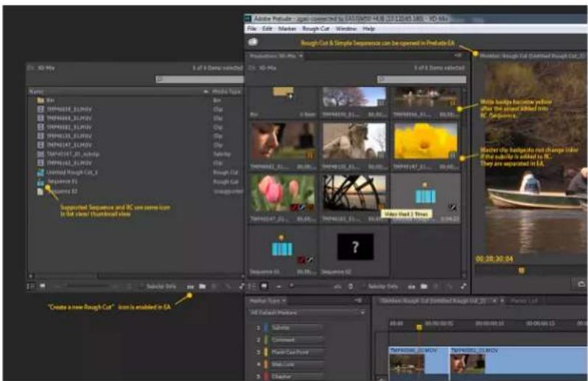This screenshot has width=588, height=381.
Task: Open the Timeline Rough Cut tab dropdown
Action: pyautogui.click(x=495, y=301)
